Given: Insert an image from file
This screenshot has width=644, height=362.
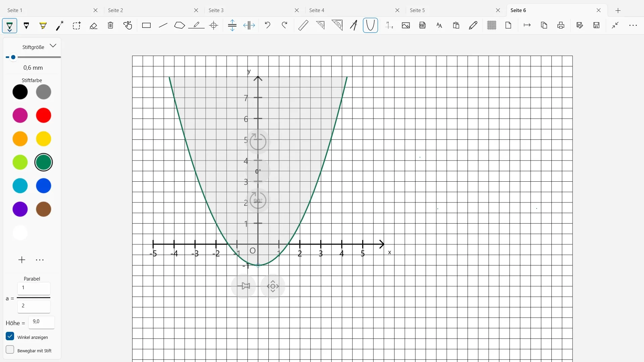Looking at the screenshot, I should pyautogui.click(x=406, y=25).
